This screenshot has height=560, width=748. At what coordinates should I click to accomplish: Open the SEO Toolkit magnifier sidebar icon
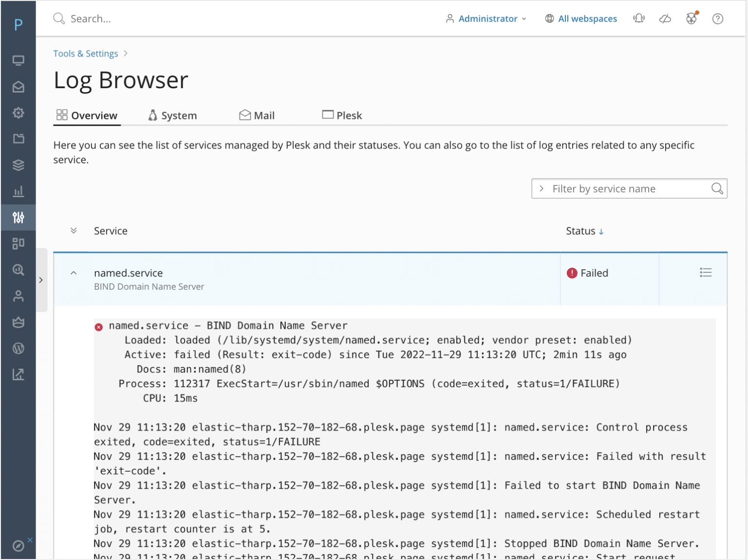pyautogui.click(x=18, y=269)
